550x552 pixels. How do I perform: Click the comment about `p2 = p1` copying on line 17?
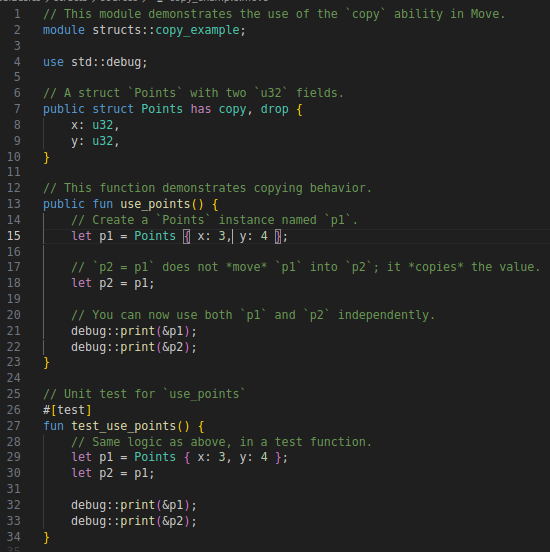(x=306, y=267)
